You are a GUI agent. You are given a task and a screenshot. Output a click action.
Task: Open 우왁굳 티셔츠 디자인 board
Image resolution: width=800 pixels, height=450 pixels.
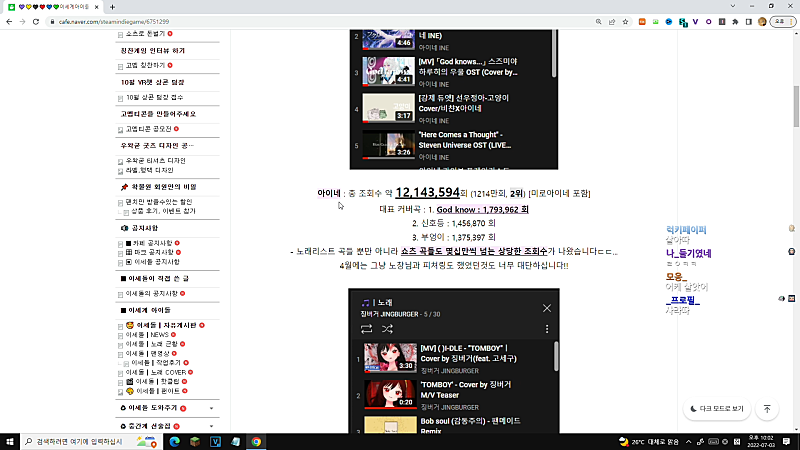point(156,161)
